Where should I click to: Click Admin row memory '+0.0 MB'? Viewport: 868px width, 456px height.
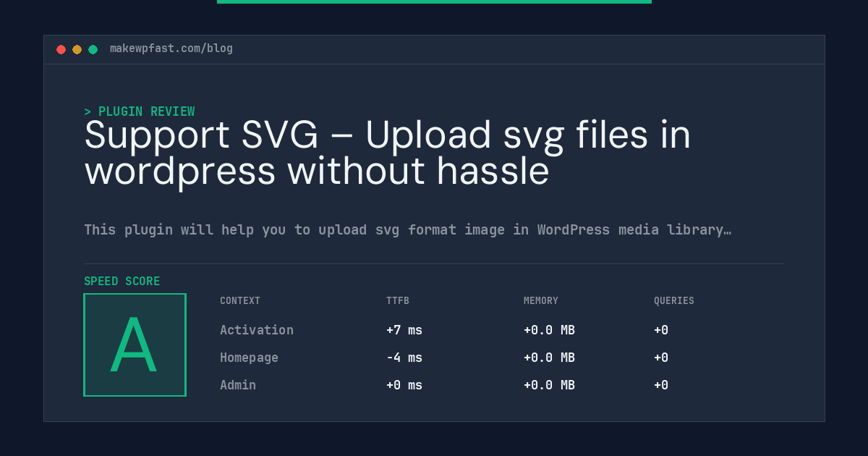[549, 385]
